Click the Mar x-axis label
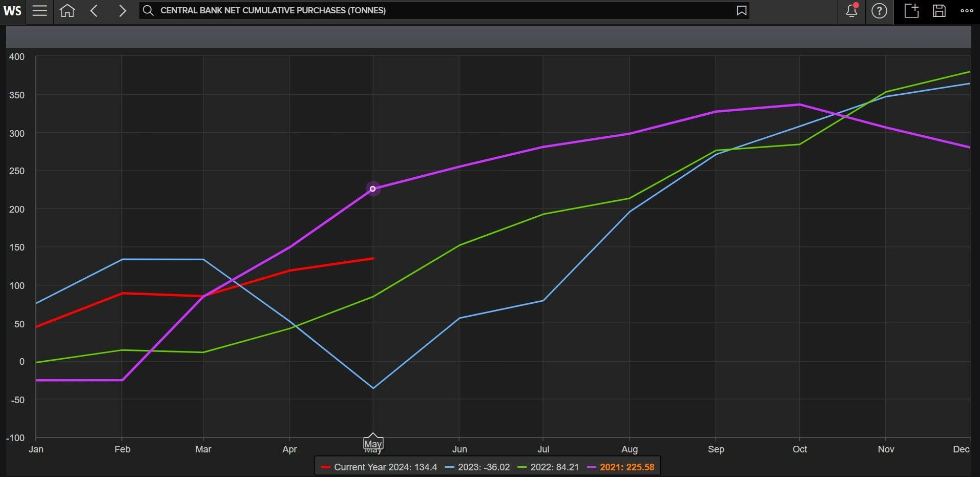Image resolution: width=980 pixels, height=477 pixels. click(x=203, y=449)
